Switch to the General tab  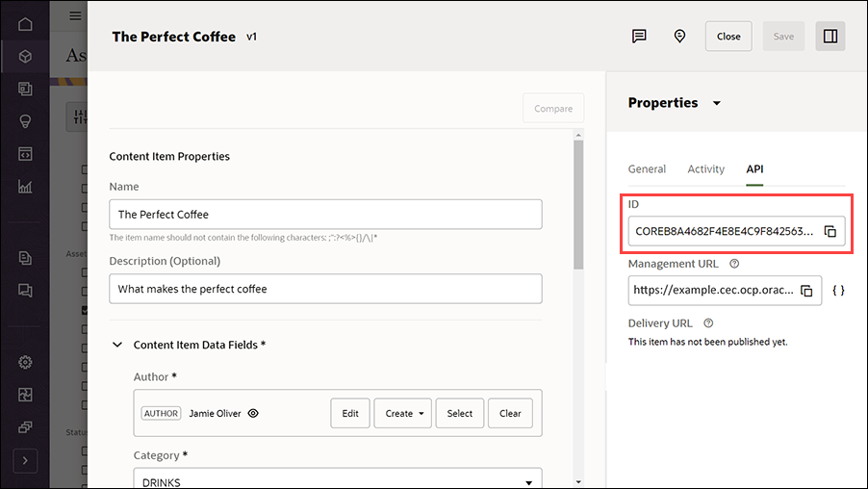pyautogui.click(x=647, y=168)
